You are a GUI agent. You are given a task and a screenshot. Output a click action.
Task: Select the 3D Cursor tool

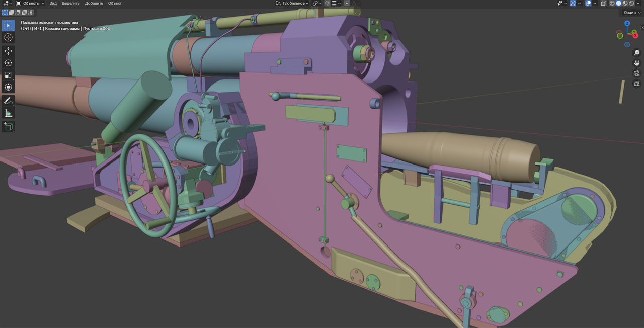(8, 38)
